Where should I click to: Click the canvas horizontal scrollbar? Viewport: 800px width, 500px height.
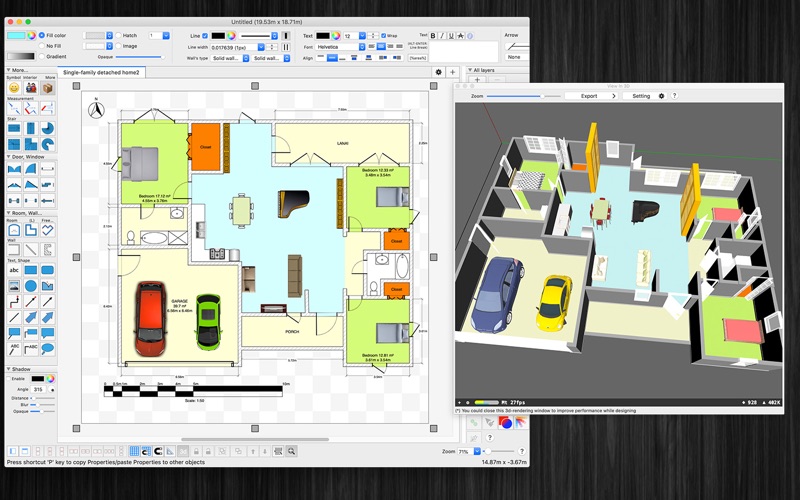point(255,439)
